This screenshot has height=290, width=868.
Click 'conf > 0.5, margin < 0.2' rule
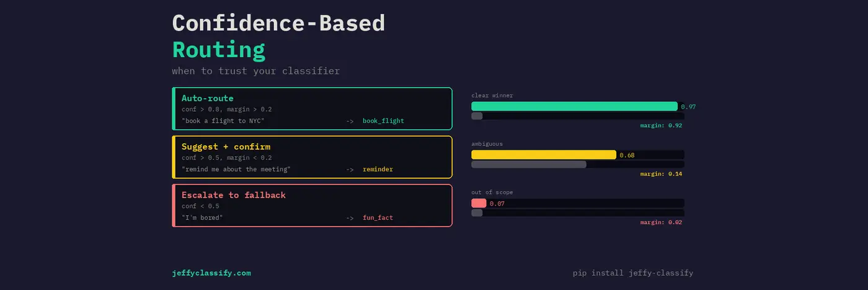pyautogui.click(x=227, y=158)
